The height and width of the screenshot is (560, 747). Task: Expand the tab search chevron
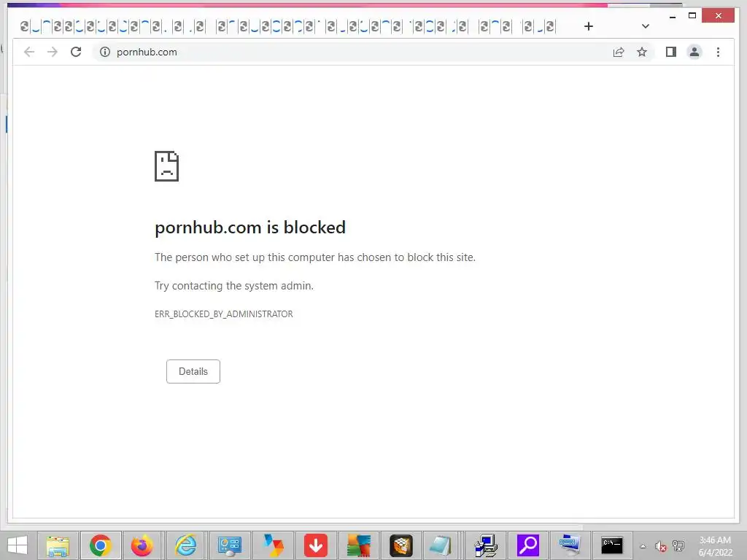(x=645, y=26)
